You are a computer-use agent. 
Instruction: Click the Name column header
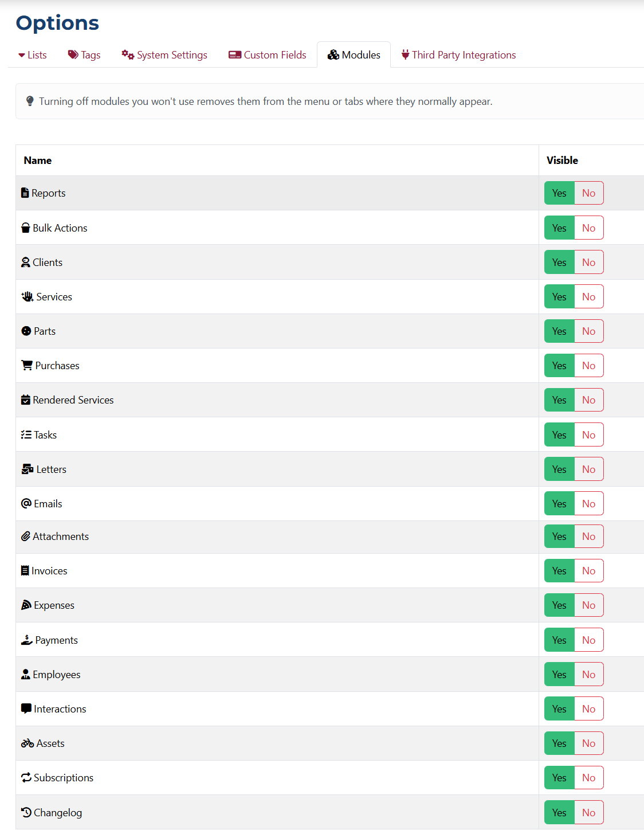click(37, 160)
